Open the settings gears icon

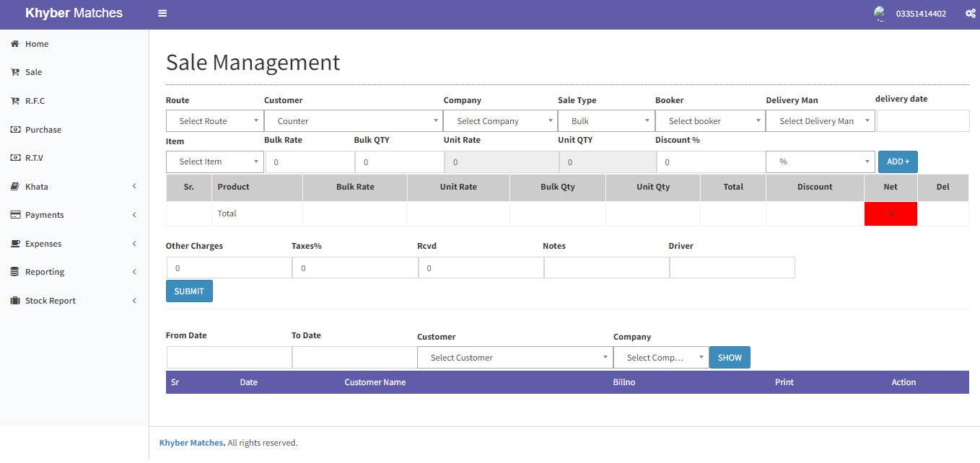(971, 14)
